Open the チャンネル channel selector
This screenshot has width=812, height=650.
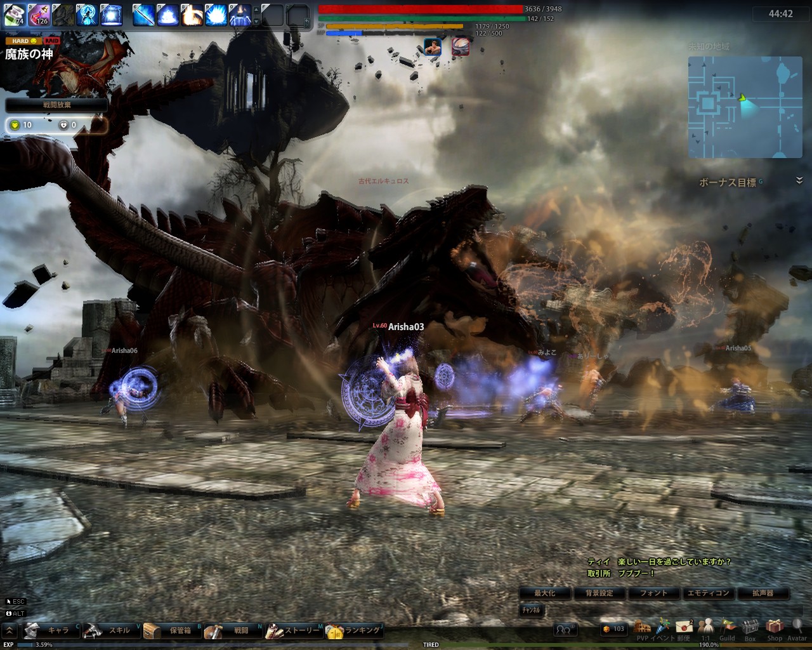click(532, 610)
